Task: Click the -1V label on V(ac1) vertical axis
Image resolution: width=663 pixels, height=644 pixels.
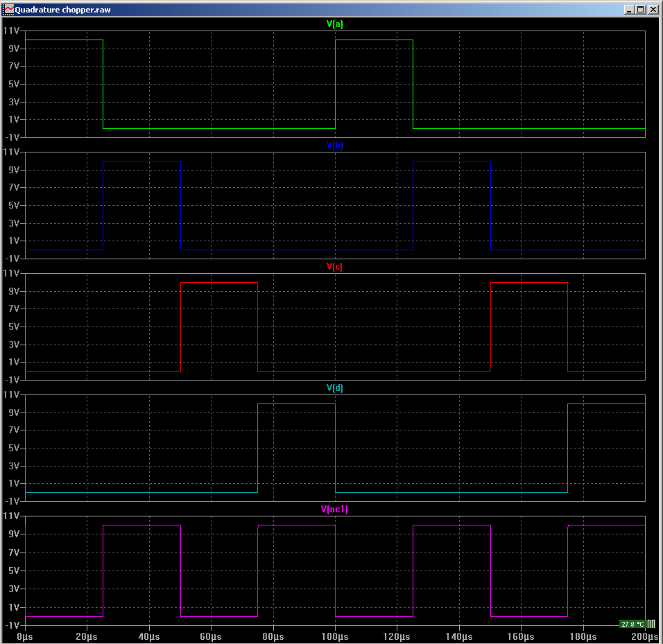Action: point(11,625)
